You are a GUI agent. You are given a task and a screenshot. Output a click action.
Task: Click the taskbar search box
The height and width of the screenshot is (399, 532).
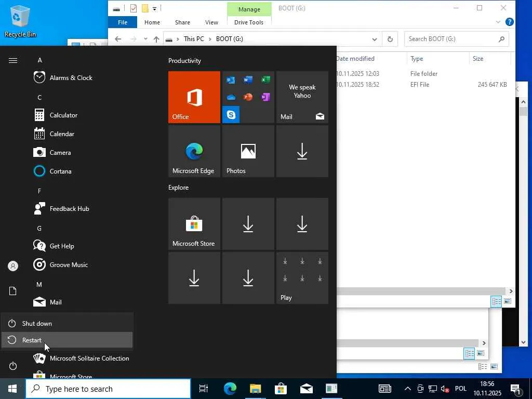point(108,389)
